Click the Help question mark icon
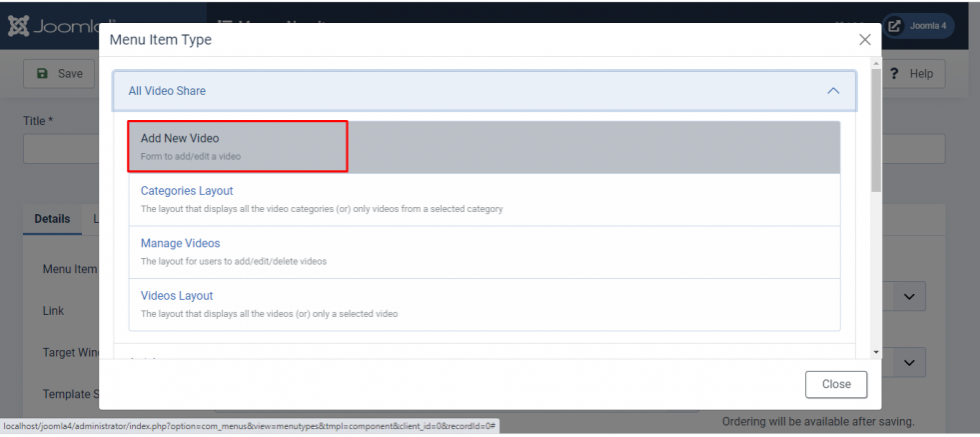980x437 pixels. [x=894, y=73]
